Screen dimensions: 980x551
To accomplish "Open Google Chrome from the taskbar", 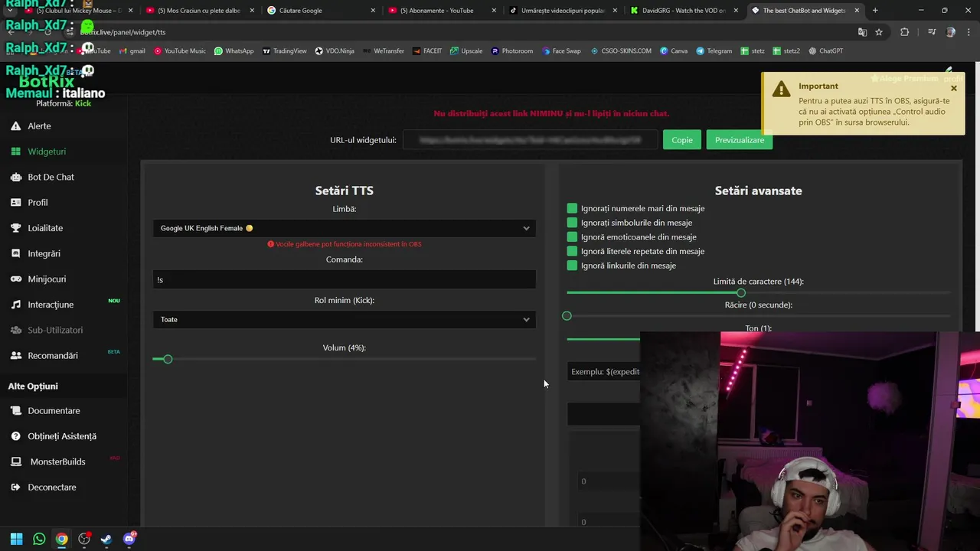I will pos(61,539).
